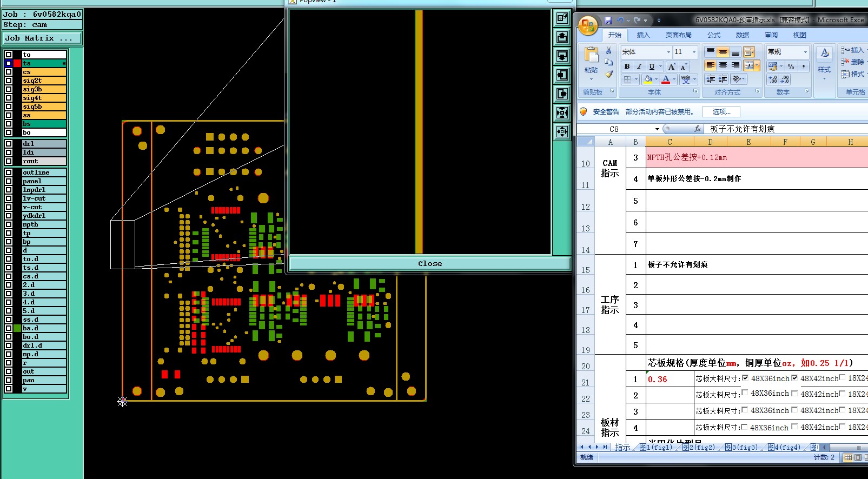Open the Job Matrix button

coord(42,38)
